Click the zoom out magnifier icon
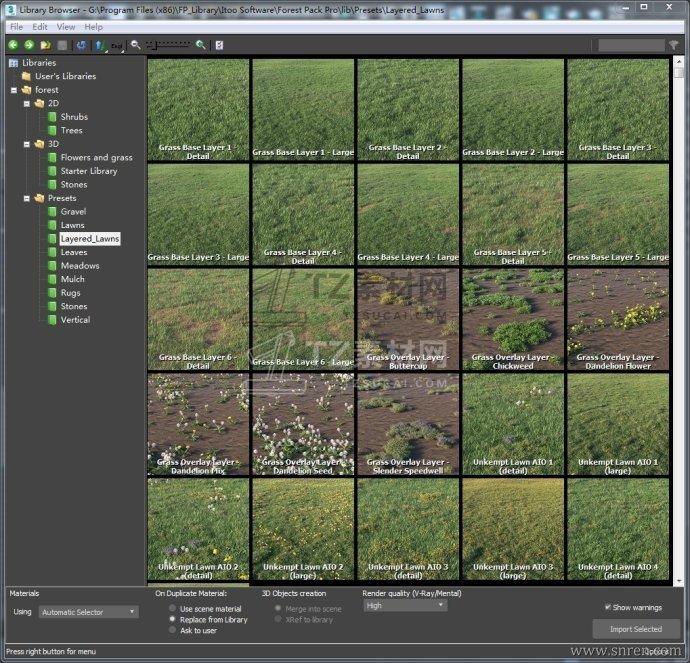The image size is (690, 663). point(136,45)
